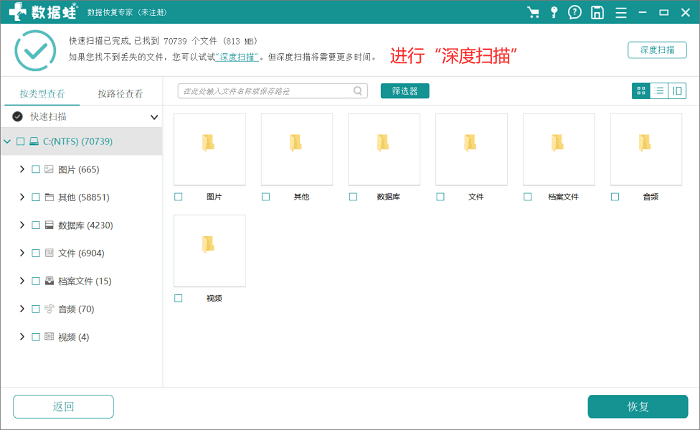The width and height of the screenshot is (700, 430).
Task: Tick checkbox under 图片 folder thumbnail
Action: (178, 196)
